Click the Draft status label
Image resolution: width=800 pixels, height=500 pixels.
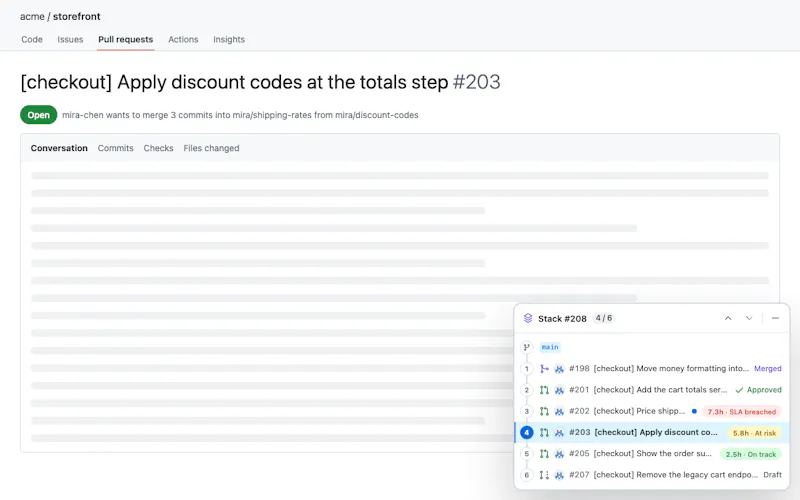click(x=772, y=475)
